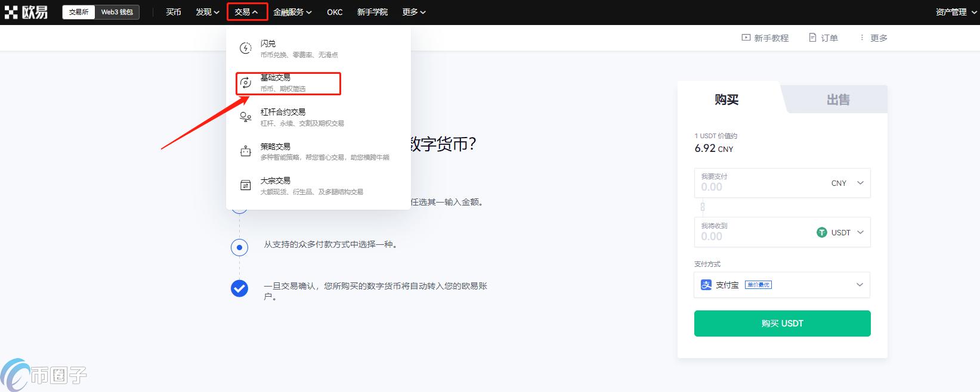
Task: Click the 策略交易 robot icon
Action: pos(245,151)
